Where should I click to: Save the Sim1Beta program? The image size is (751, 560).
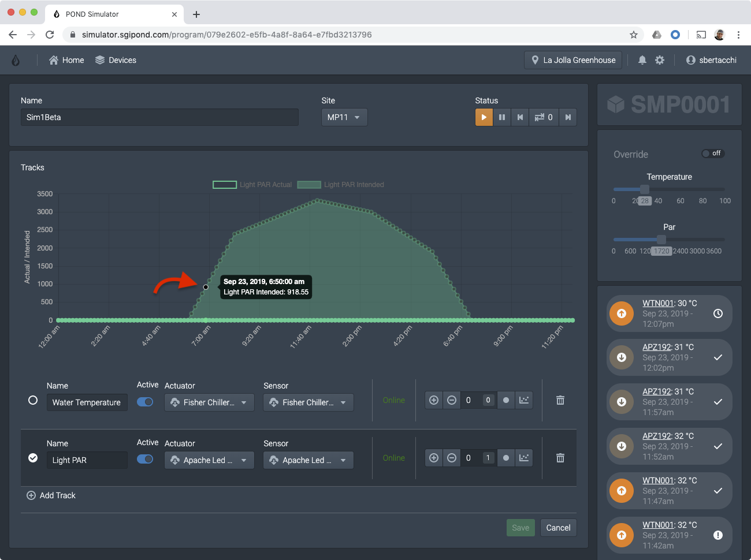[521, 527]
